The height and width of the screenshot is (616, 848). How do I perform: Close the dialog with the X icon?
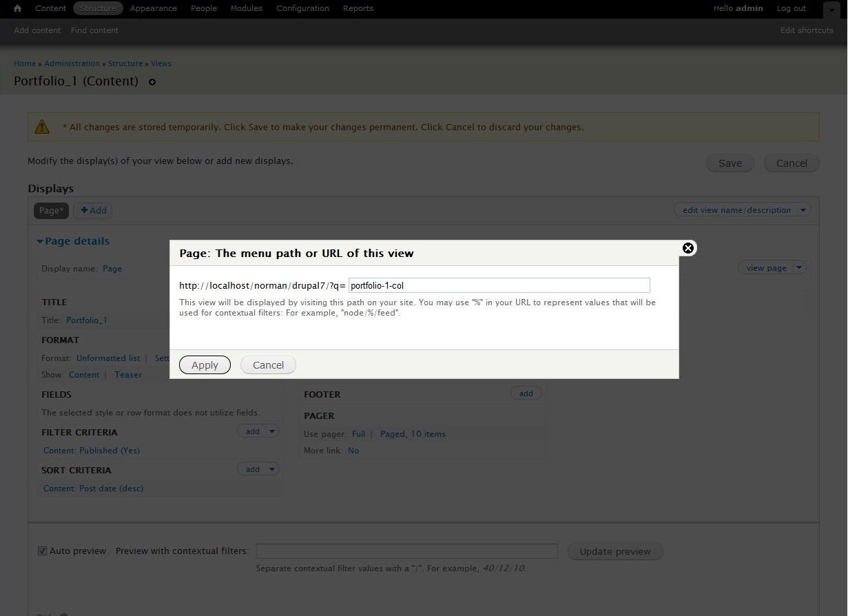coord(687,248)
